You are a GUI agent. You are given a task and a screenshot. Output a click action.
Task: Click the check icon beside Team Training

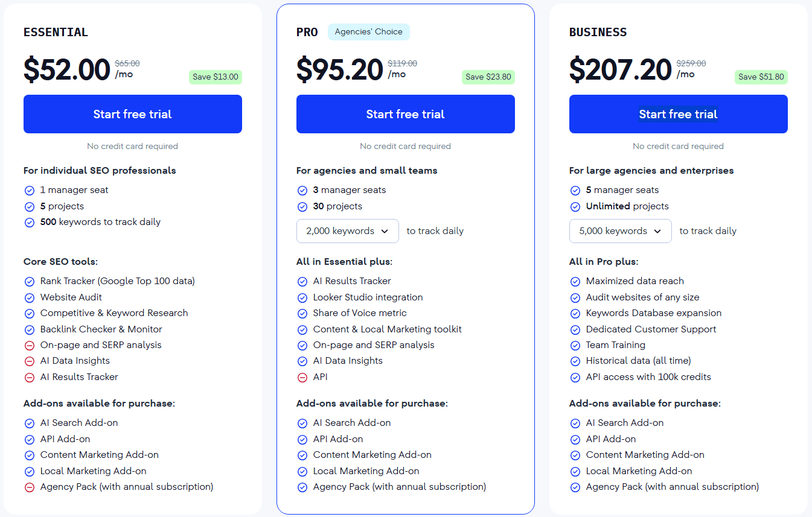pyautogui.click(x=575, y=345)
